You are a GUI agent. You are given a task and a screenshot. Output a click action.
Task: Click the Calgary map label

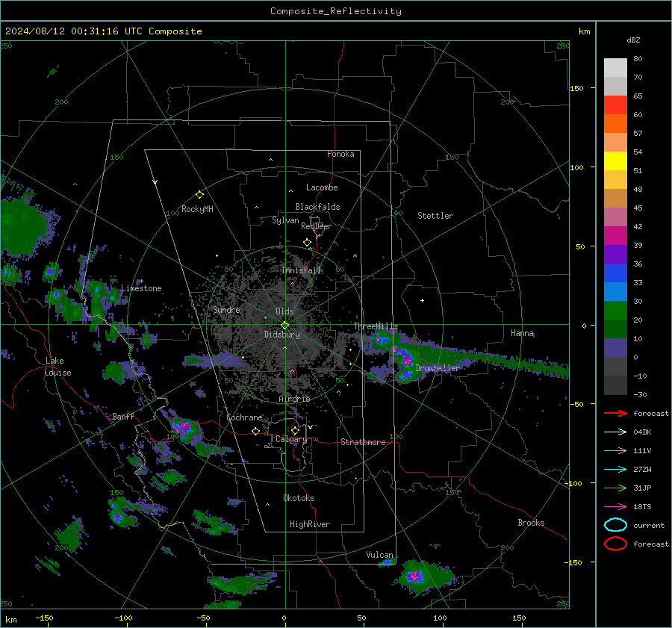click(291, 439)
